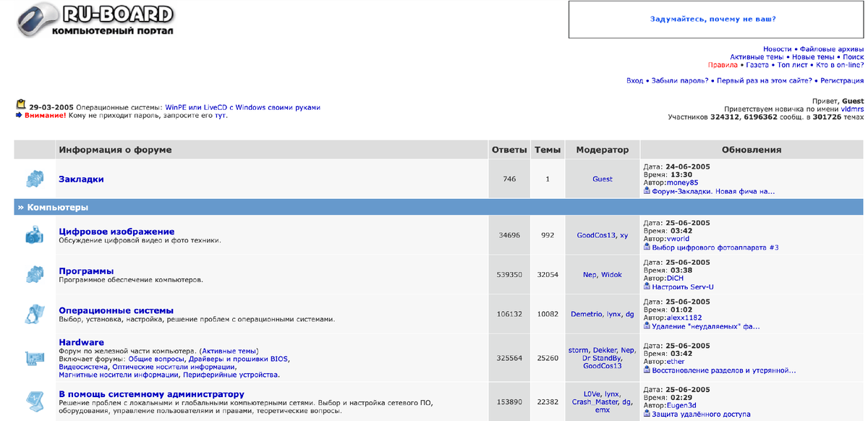Click Активные темы link in Hardware description
The height and width of the screenshot is (421, 868).
229,351
